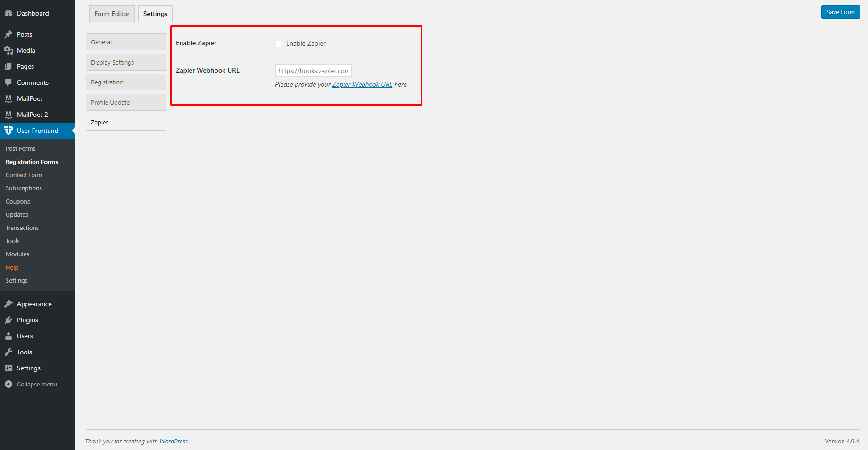This screenshot has height=450, width=868.
Task: Open Users menu label
Action: point(25,336)
